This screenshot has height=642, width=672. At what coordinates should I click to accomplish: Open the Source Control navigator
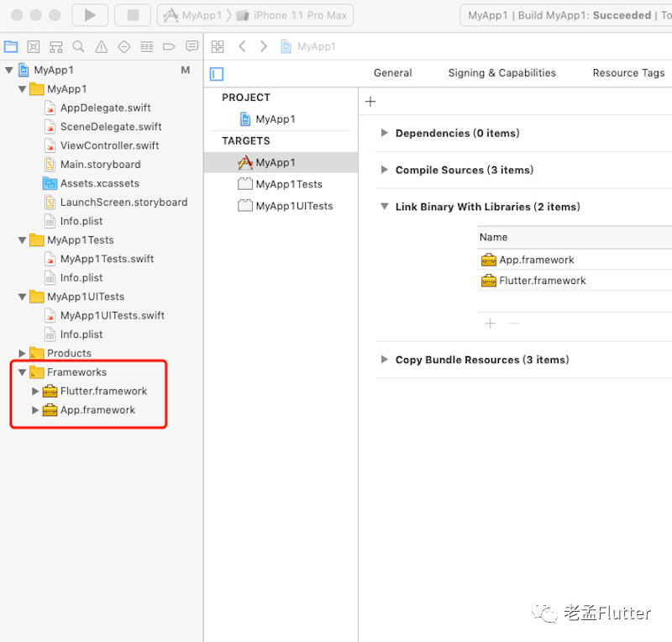(x=34, y=46)
